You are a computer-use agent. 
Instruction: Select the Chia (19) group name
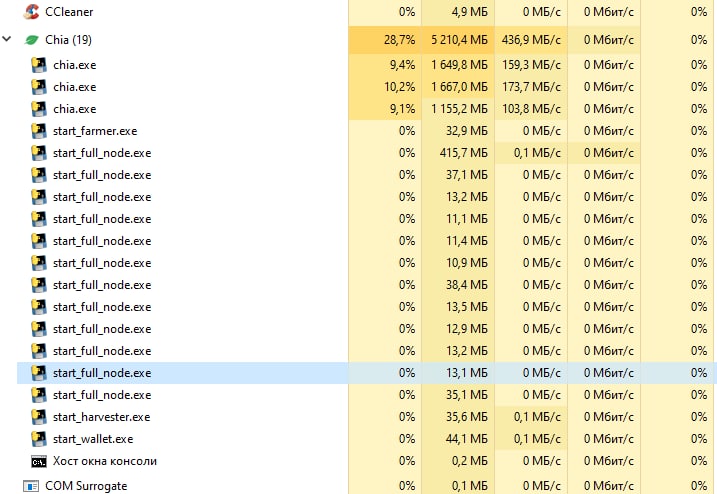click(x=69, y=40)
